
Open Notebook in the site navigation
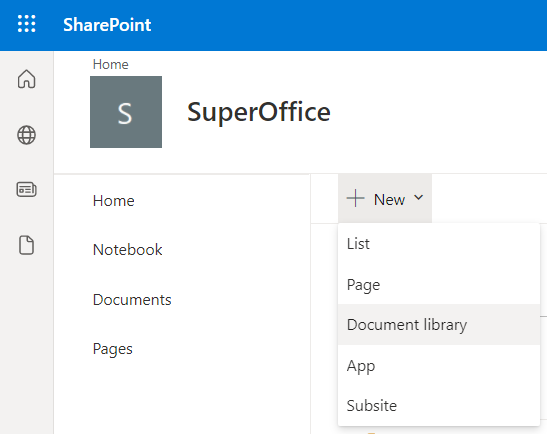click(128, 250)
